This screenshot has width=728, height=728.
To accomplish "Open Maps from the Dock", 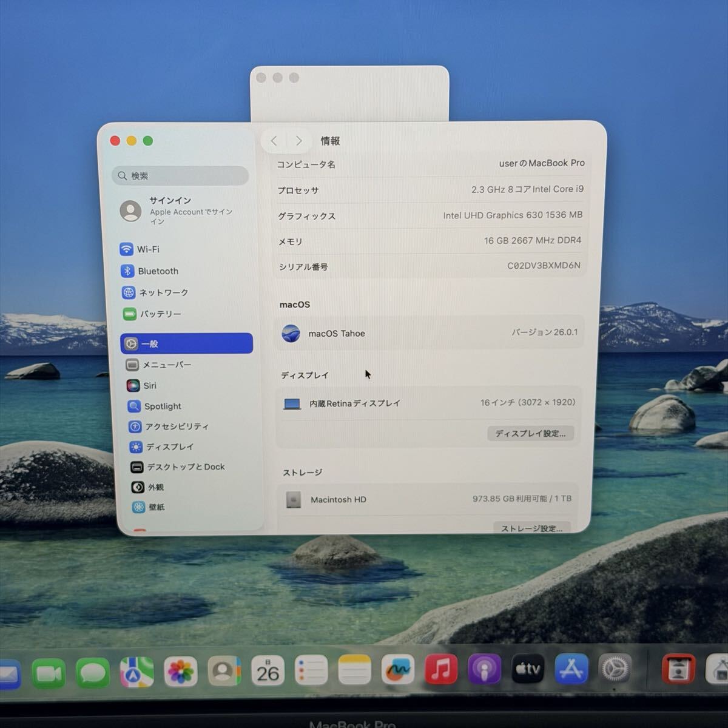I will (136, 672).
